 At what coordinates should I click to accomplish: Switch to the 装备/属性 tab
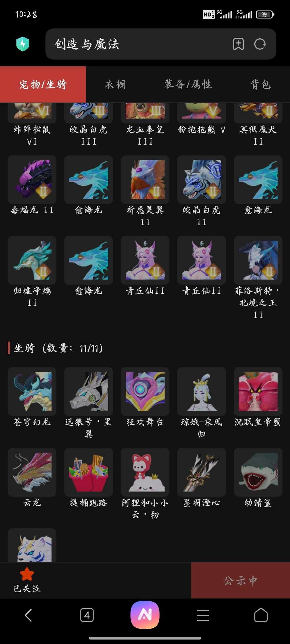[188, 84]
